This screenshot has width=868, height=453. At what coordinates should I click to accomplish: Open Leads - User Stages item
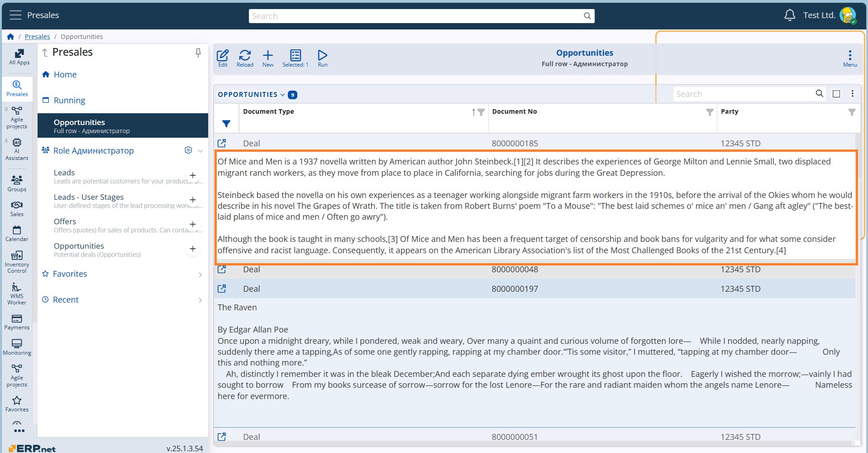click(x=89, y=197)
